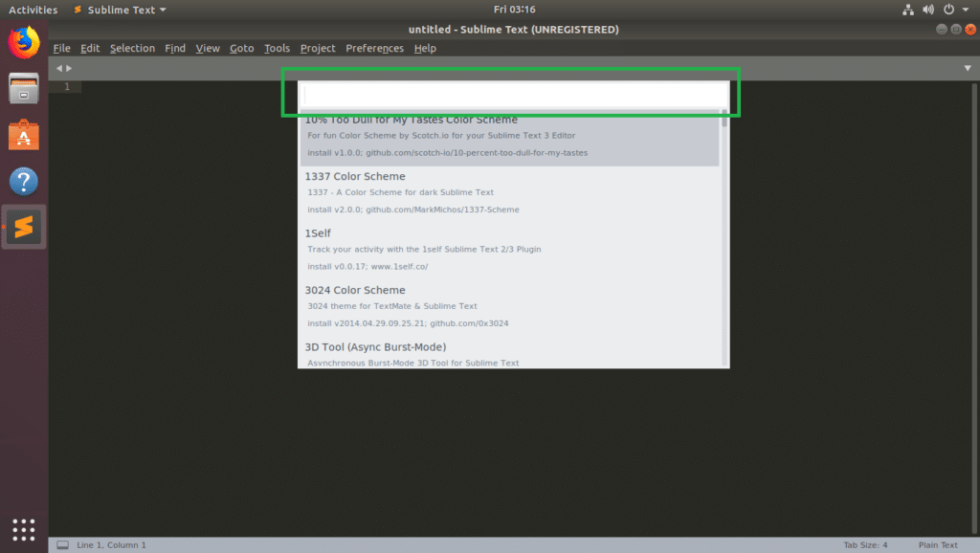Click the package search input field
The image size is (980, 553).
(x=514, y=93)
